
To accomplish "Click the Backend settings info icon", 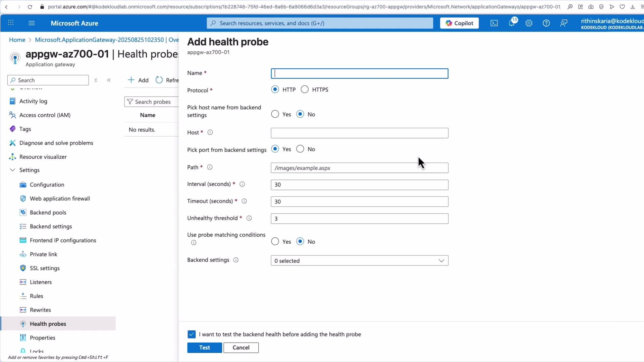I will click(236, 260).
